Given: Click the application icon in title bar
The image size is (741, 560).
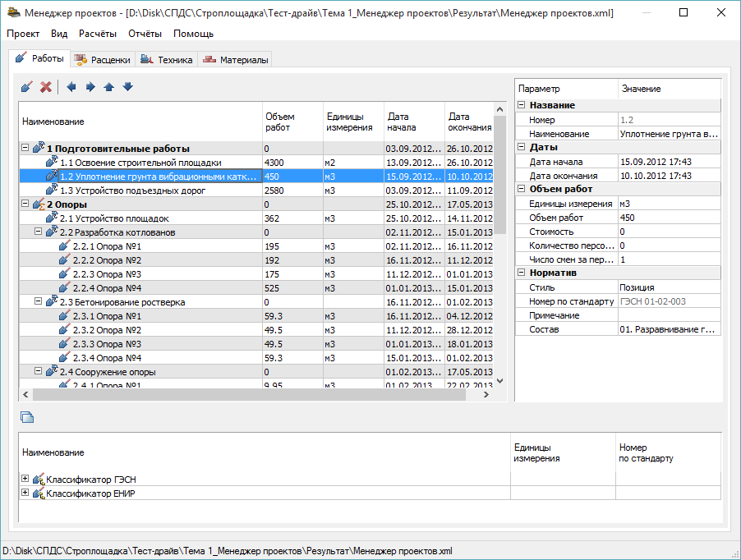Looking at the screenshot, I should tap(13, 12).
